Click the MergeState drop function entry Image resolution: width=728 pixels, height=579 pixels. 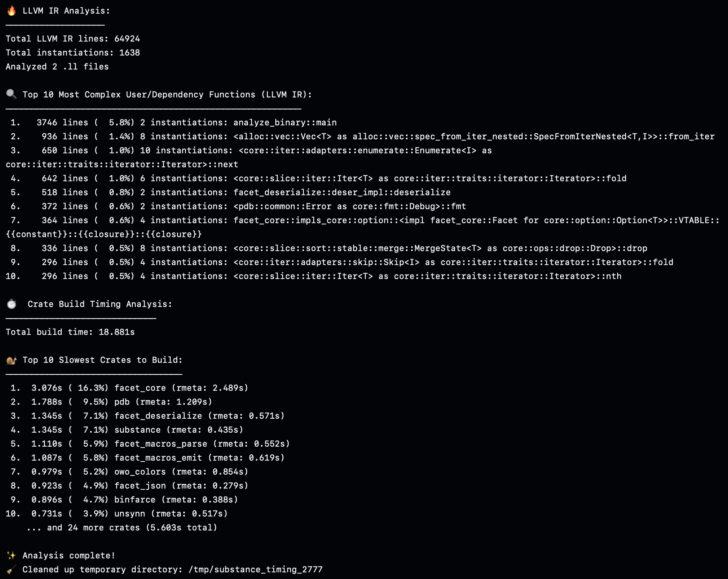coord(440,248)
